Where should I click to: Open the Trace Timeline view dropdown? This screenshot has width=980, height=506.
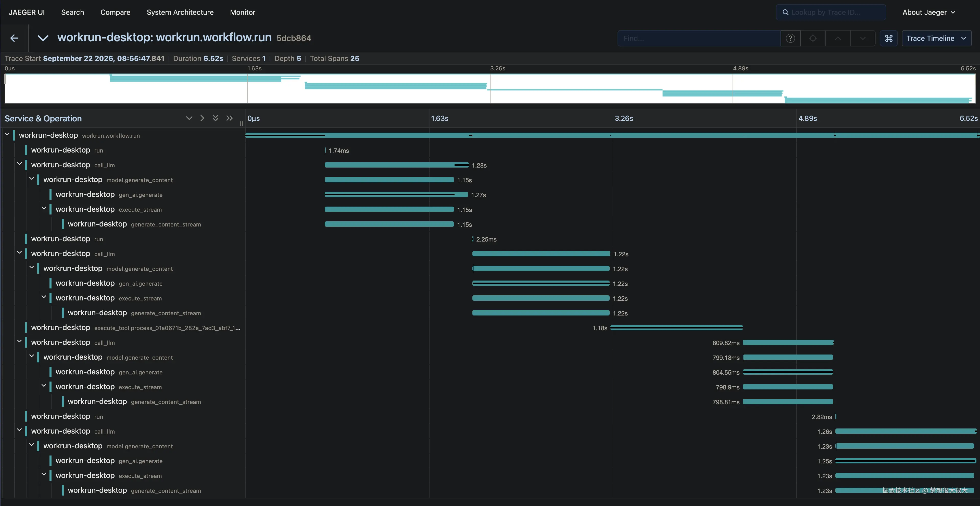(936, 39)
